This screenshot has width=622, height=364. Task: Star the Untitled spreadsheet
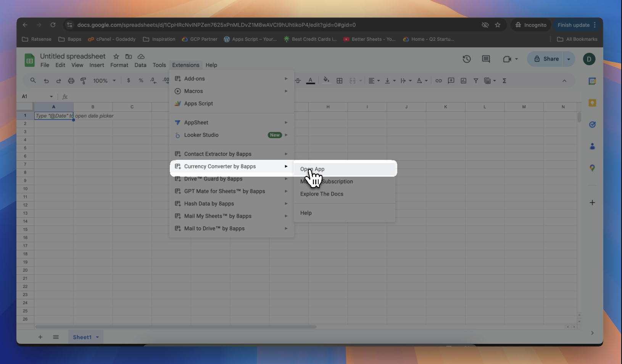116,56
